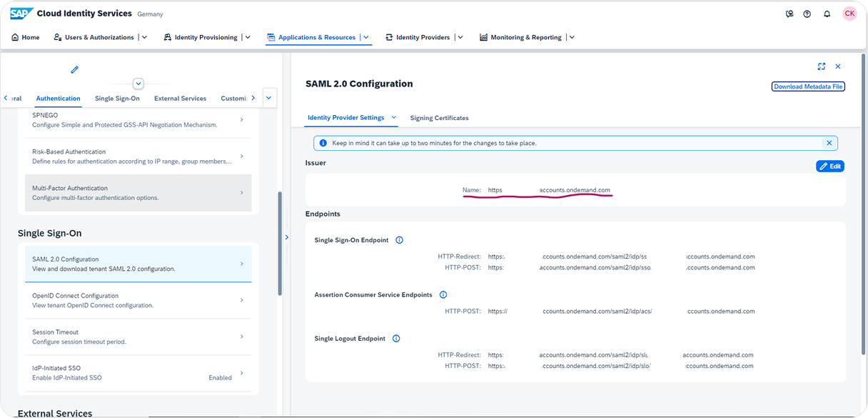Open the help question mark icon
Viewport: 868px width, 418px height.
(807, 14)
